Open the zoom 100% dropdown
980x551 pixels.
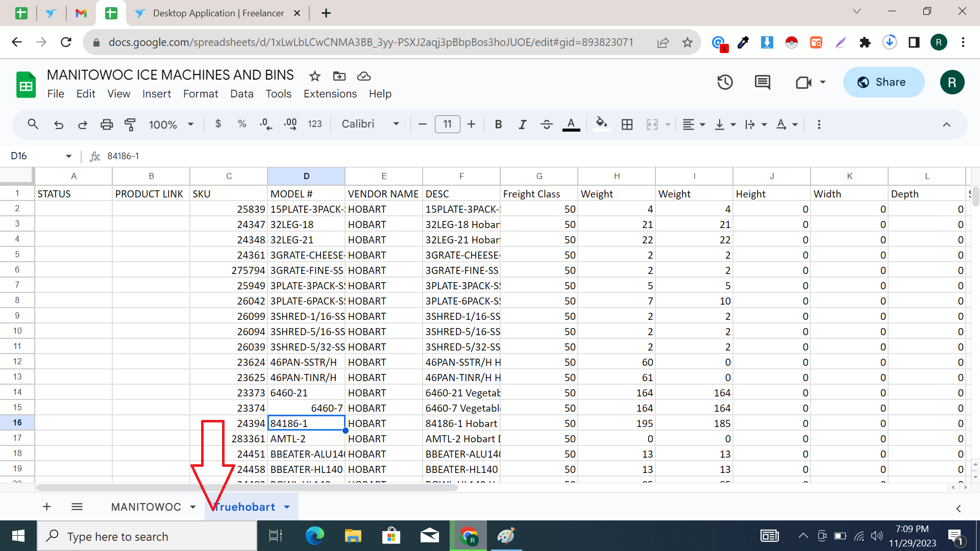tap(171, 124)
